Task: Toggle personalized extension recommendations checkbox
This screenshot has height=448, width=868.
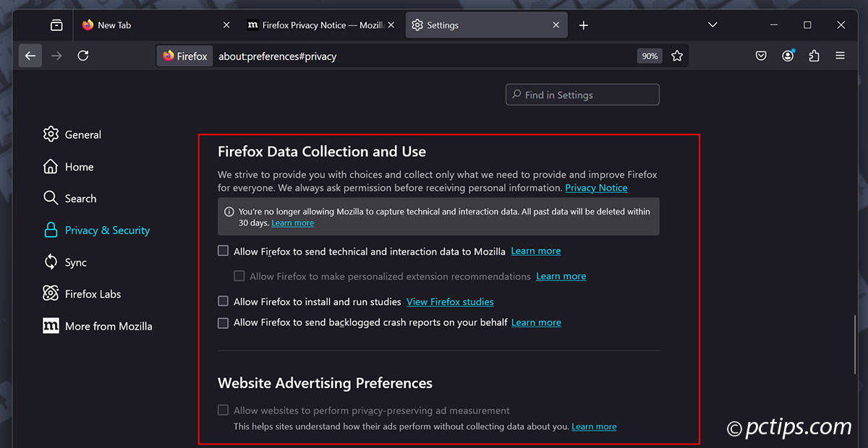Action: pos(239,276)
